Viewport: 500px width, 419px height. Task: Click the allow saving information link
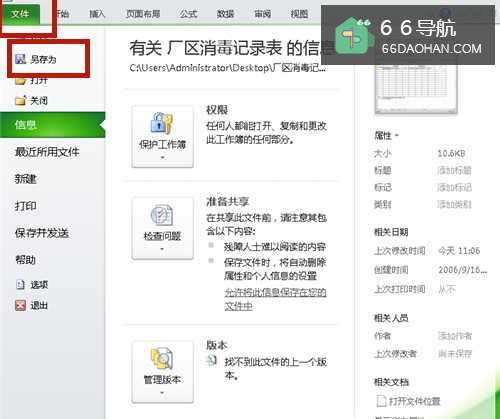click(275, 299)
